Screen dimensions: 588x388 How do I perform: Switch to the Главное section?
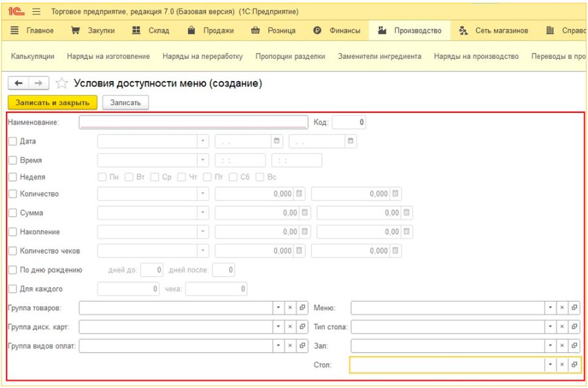(32, 31)
